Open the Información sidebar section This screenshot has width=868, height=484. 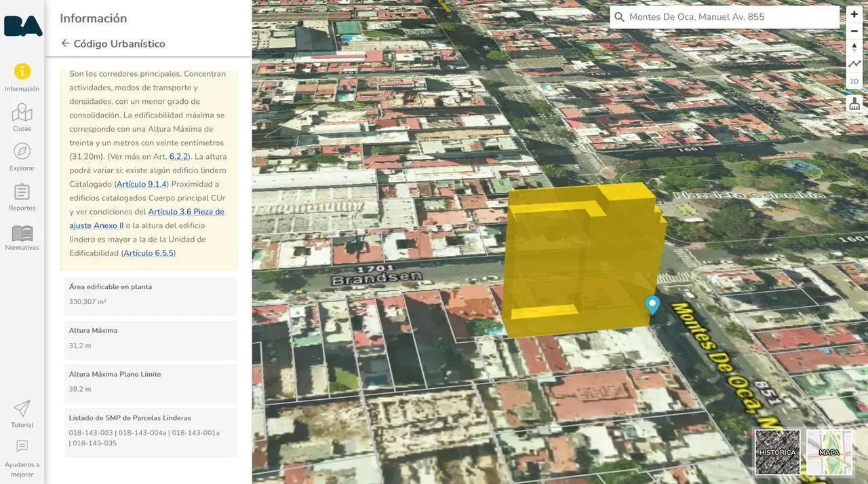[22, 77]
